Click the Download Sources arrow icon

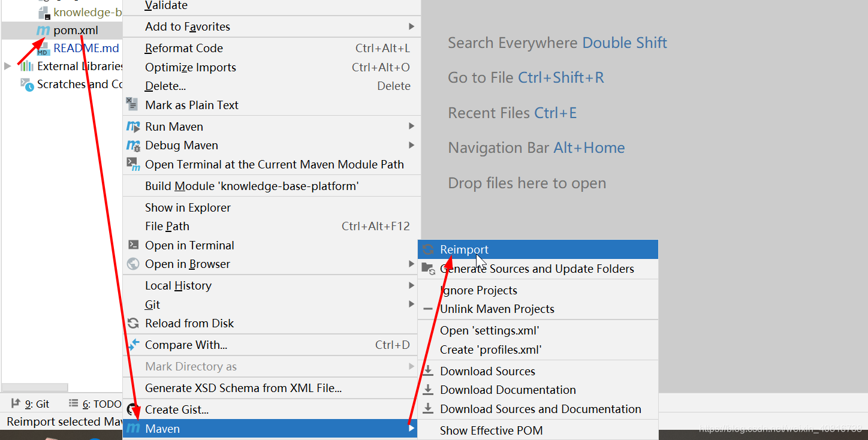point(428,371)
